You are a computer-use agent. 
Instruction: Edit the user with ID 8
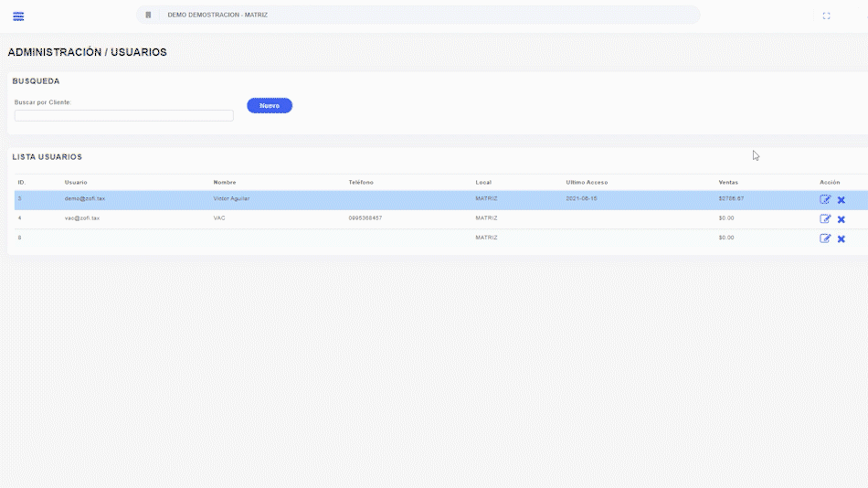825,238
